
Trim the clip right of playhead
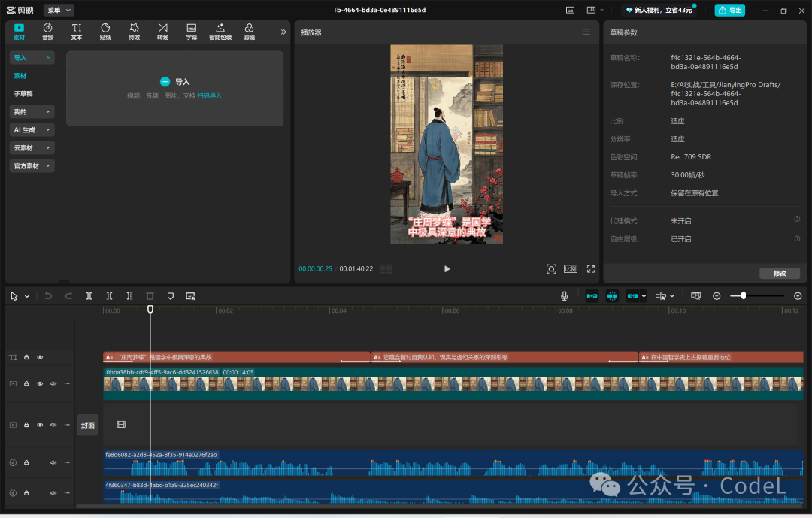point(129,296)
